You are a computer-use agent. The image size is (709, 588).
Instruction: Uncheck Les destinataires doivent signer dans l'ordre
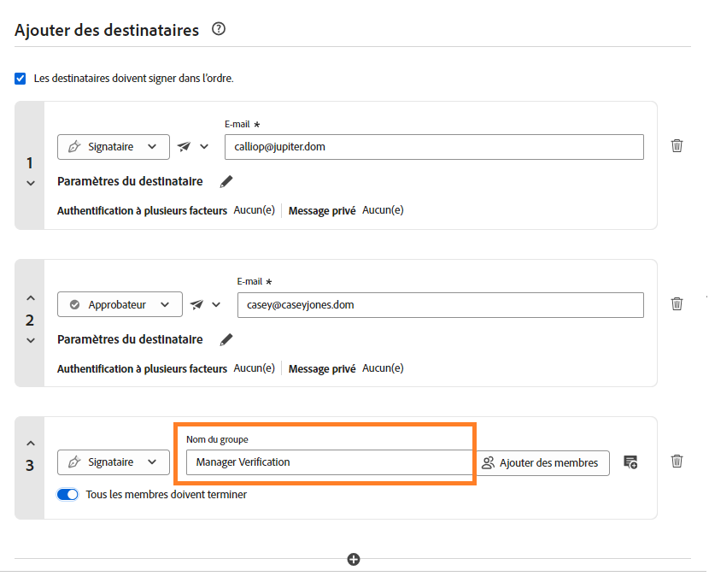tap(20, 79)
